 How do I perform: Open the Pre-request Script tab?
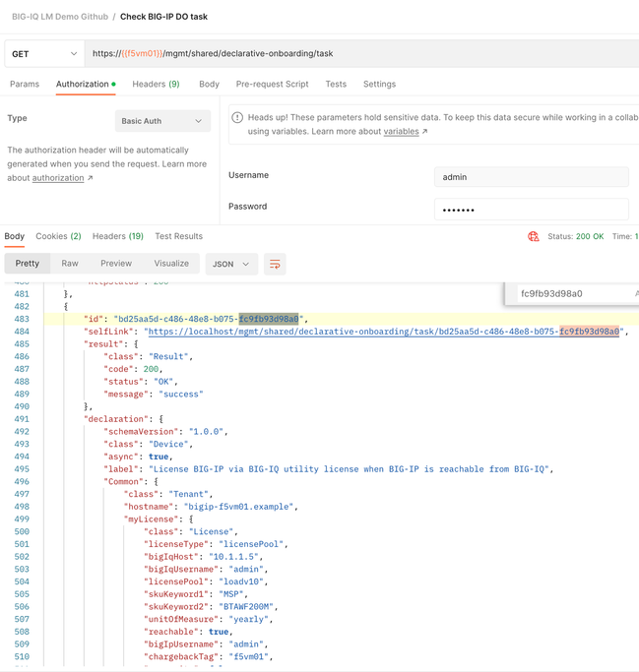(272, 85)
